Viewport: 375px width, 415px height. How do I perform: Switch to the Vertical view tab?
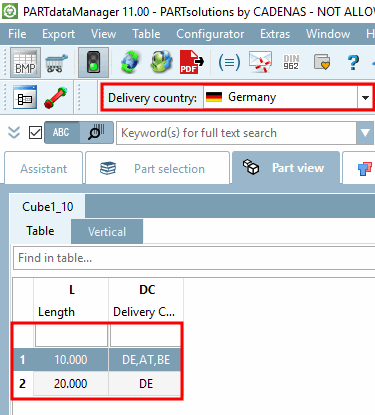pyautogui.click(x=107, y=231)
